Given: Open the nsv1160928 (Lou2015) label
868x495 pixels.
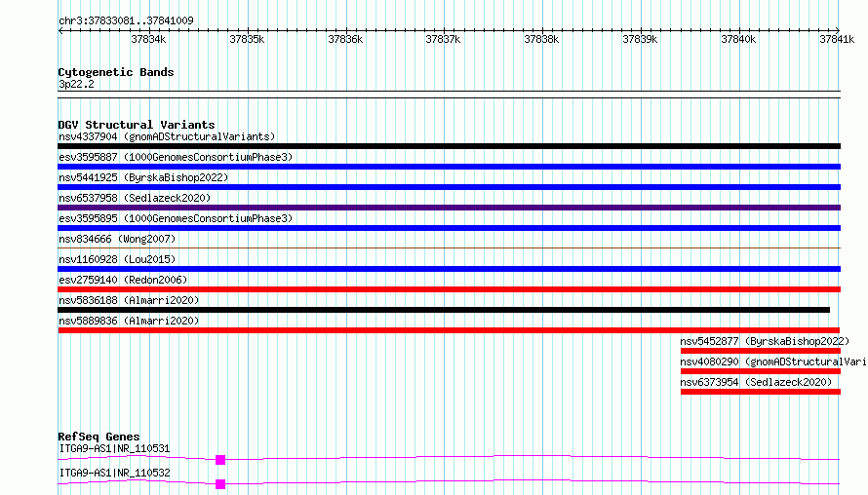Looking at the screenshot, I should point(117,259).
